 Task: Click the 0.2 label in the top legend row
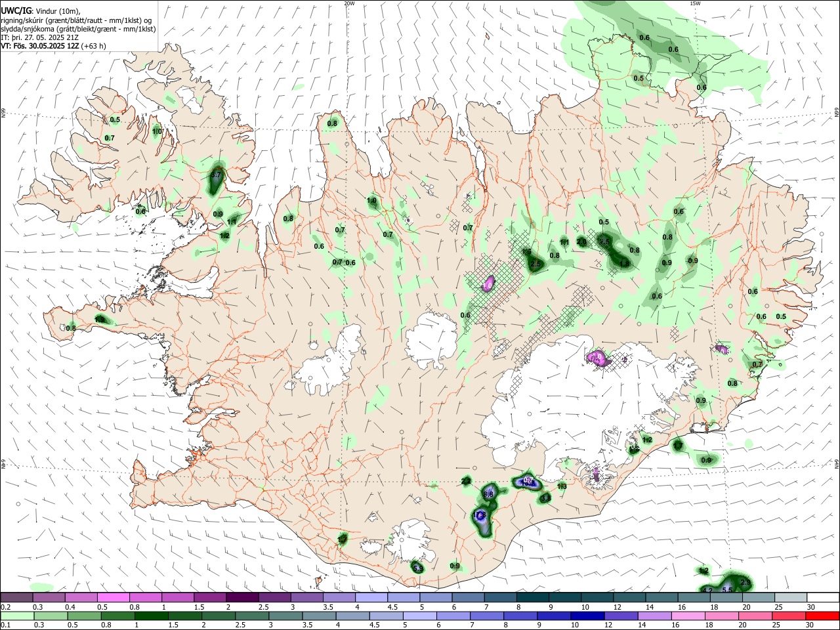[x=5, y=607]
